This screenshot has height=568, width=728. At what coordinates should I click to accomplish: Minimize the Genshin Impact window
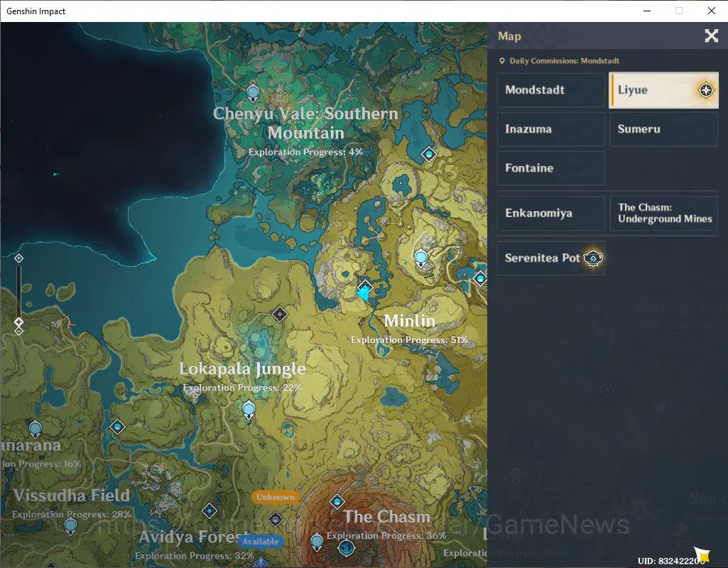coord(647,11)
